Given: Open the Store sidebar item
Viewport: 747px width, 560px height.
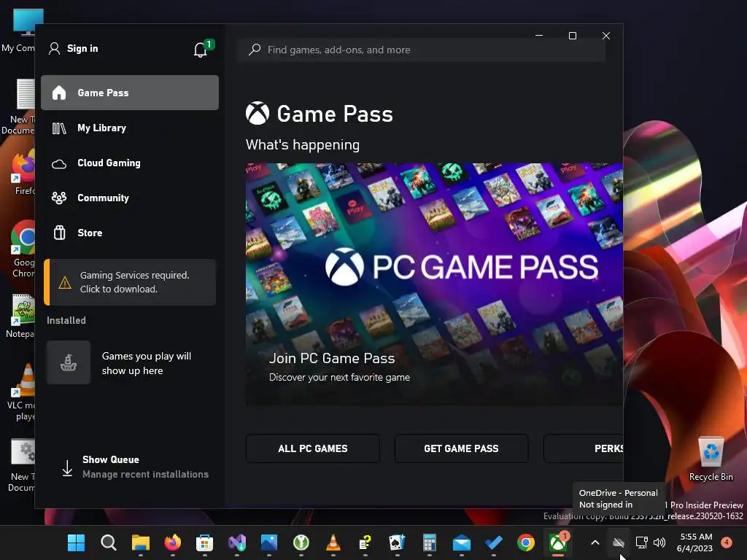Looking at the screenshot, I should pyautogui.click(x=130, y=233).
